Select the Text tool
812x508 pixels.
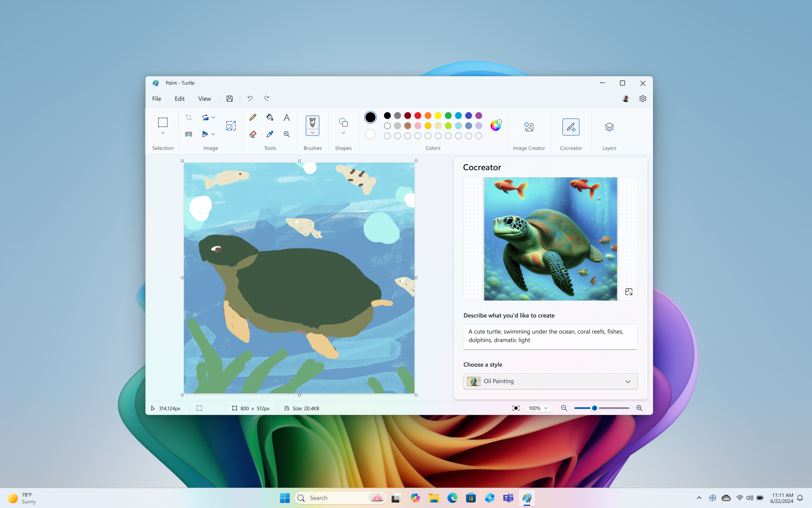(x=286, y=117)
